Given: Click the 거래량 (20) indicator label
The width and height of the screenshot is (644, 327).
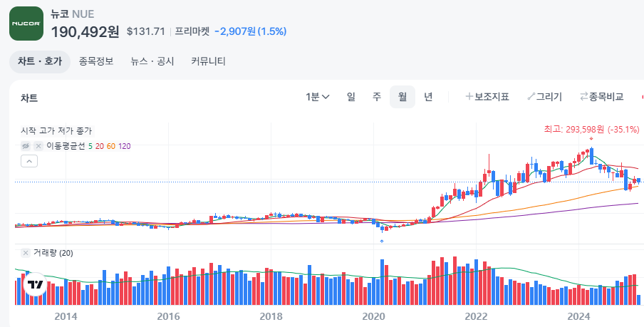Looking at the screenshot, I should 53,253.
